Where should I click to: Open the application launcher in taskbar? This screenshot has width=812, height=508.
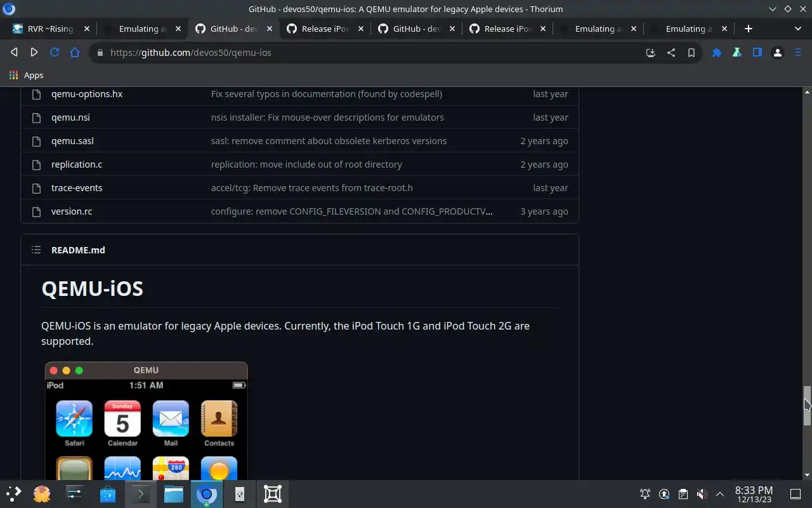coord(14,494)
